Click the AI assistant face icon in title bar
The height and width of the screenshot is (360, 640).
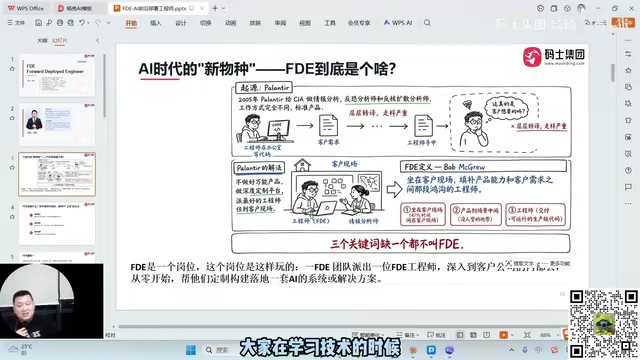(540, 8)
